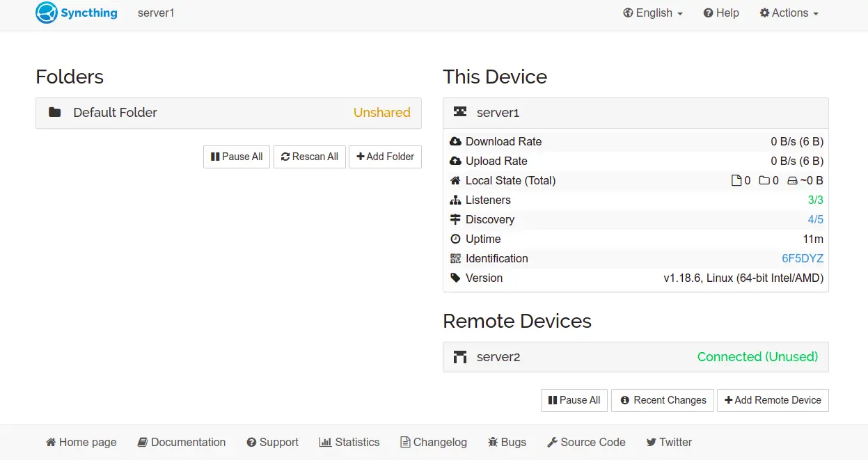Click the Upload Rate value 0 B/s (6 B)
This screenshot has width=868, height=460.
coord(797,161)
